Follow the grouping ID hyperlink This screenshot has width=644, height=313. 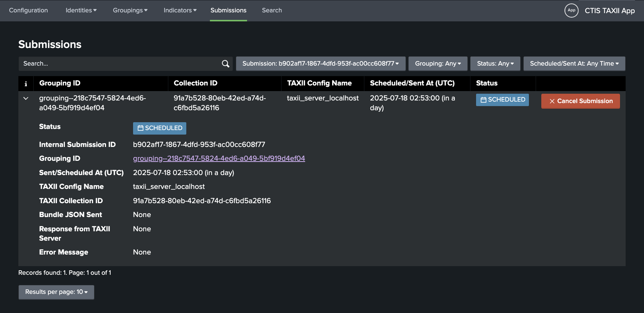click(x=219, y=159)
